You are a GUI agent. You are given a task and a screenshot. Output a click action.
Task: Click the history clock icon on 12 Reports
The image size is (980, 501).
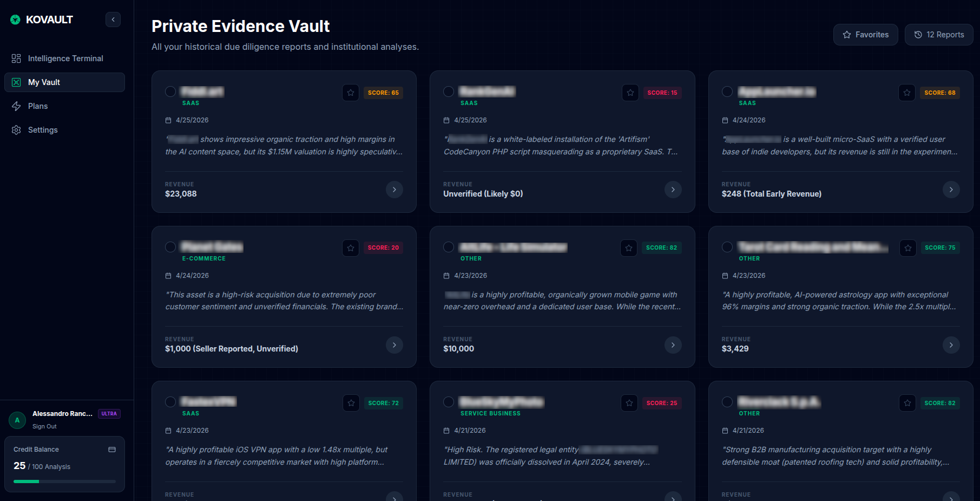918,34
